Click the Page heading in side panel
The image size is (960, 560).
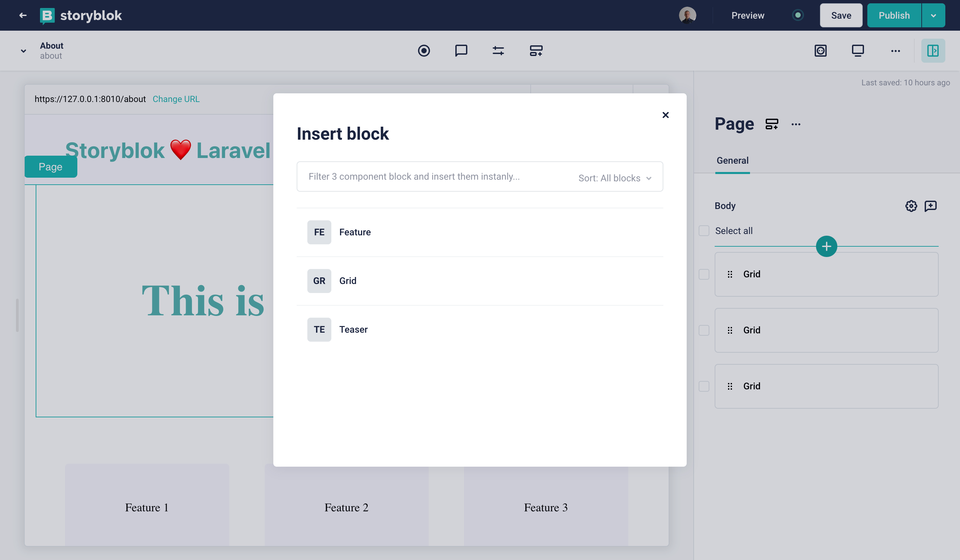734,124
